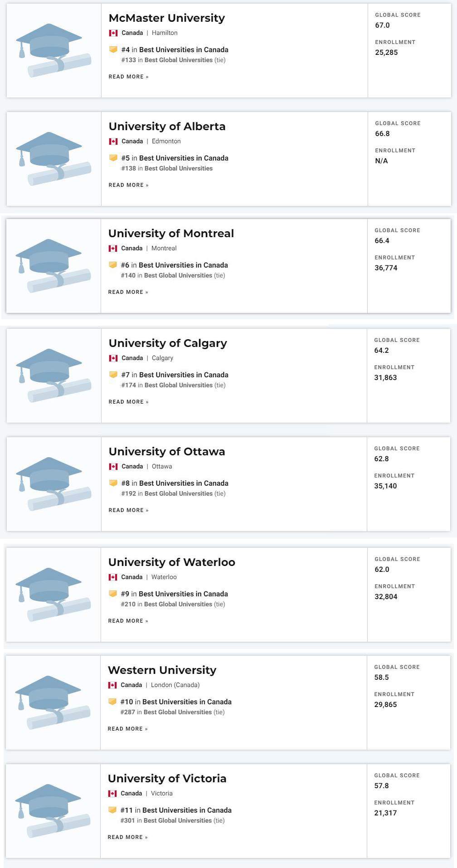Open University of Alberta Read More link
Viewport: 457px width, 868px height.
point(128,185)
